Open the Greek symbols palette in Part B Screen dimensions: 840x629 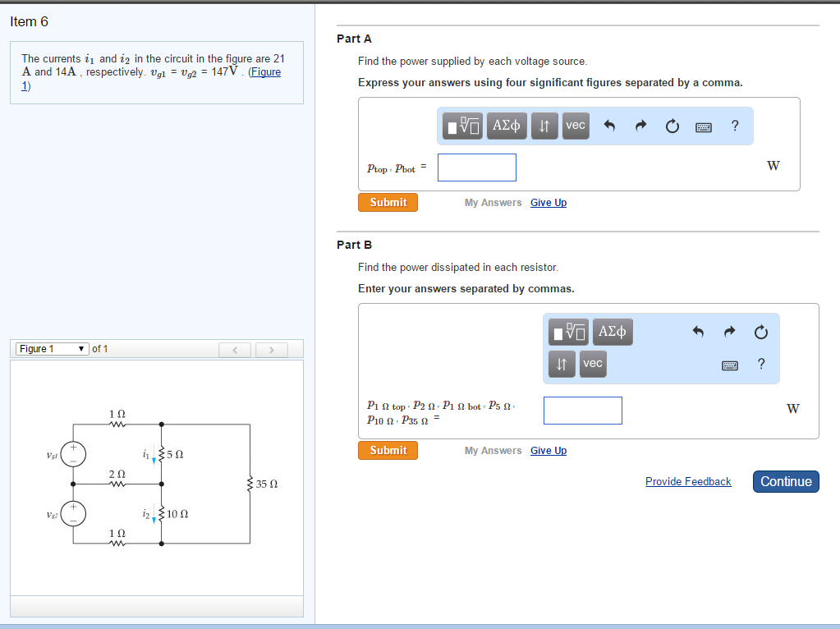[612, 331]
